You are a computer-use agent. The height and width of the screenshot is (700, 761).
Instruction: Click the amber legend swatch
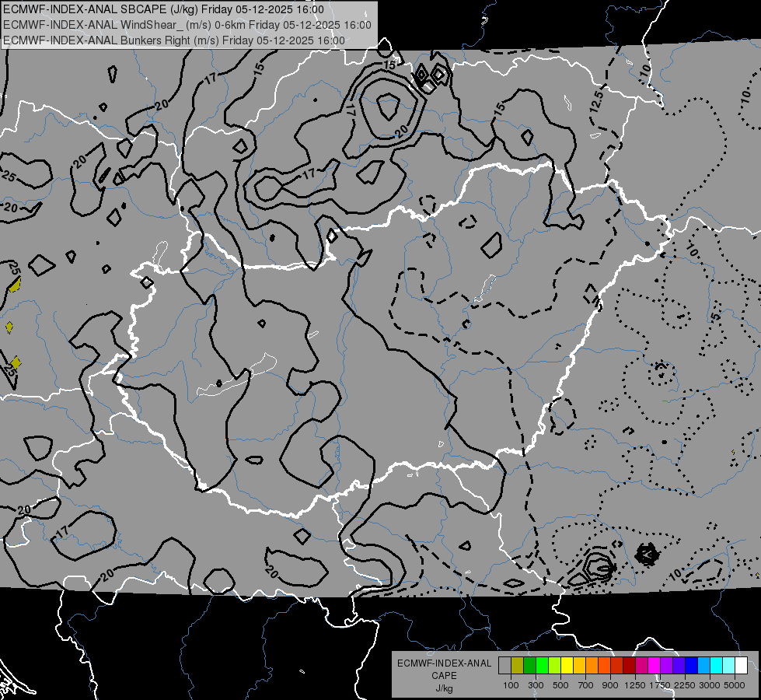[x=579, y=666]
